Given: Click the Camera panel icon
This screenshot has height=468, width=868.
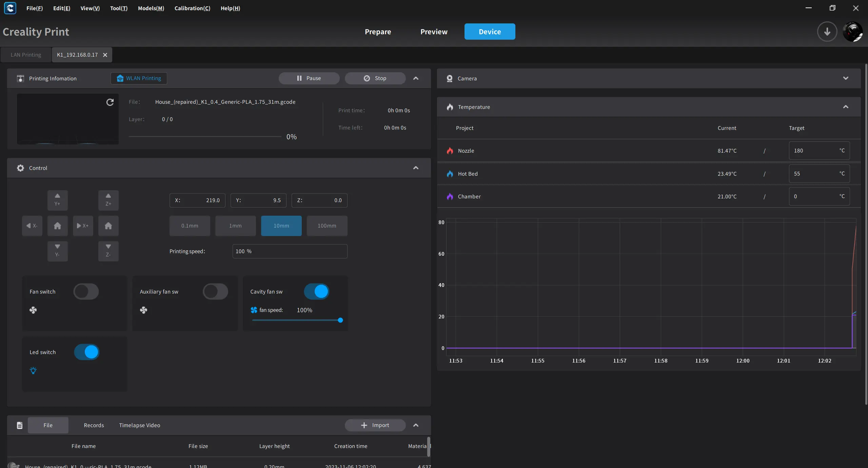Looking at the screenshot, I should pos(450,78).
